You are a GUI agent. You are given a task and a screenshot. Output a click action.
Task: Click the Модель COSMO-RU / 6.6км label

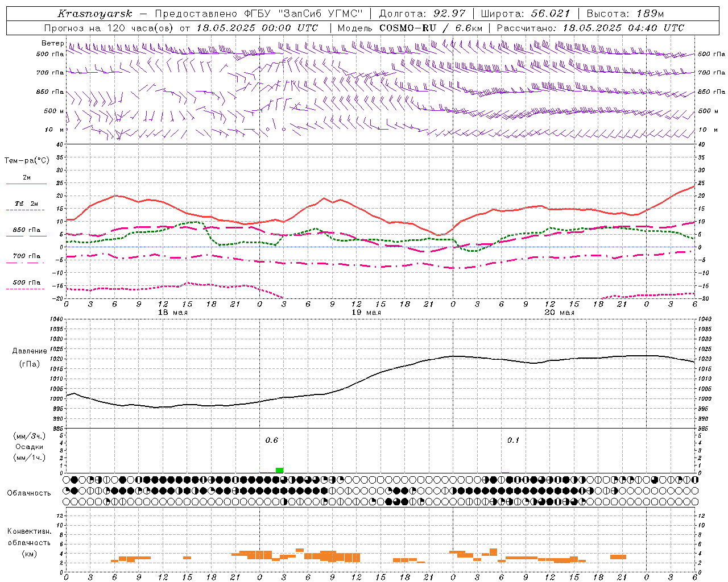[410, 28]
